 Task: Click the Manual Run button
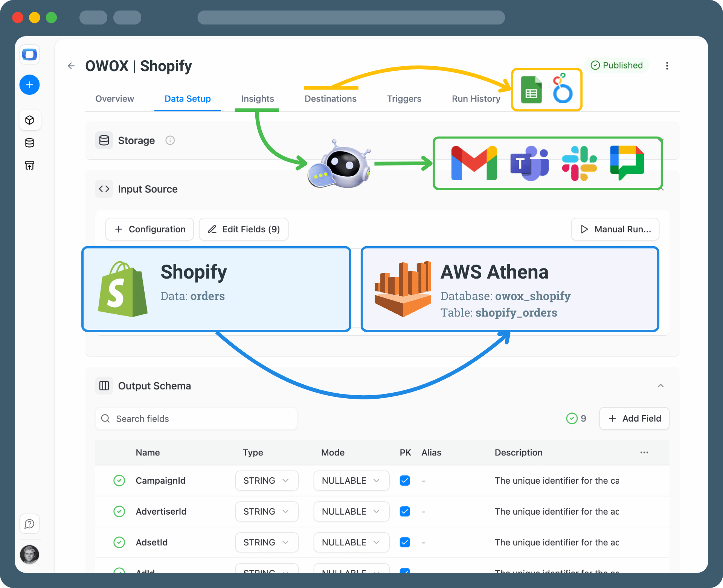(x=615, y=229)
